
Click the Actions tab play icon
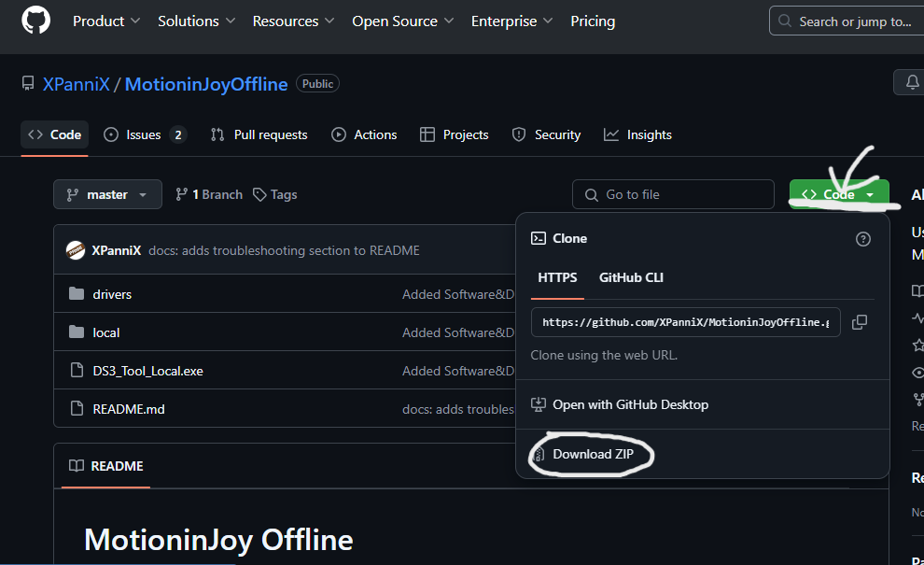tap(338, 134)
